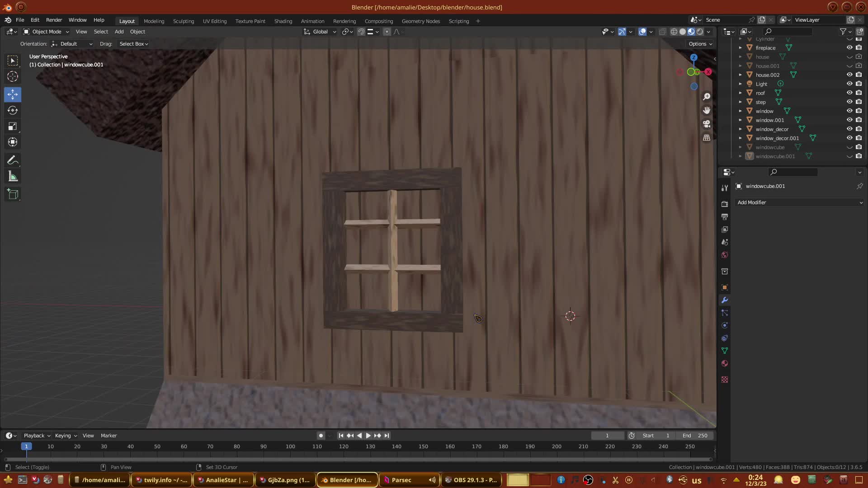Select the Scale tool
The image size is (868, 488).
[13, 127]
